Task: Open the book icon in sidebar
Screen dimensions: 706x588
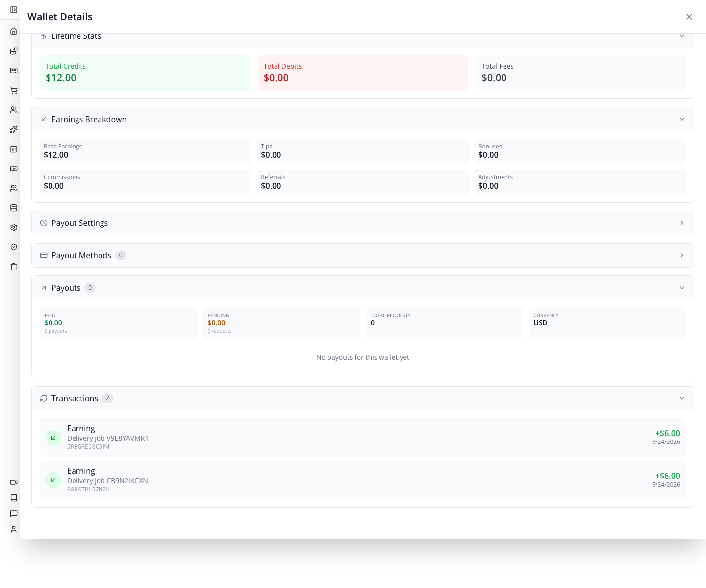Action: pyautogui.click(x=14, y=498)
